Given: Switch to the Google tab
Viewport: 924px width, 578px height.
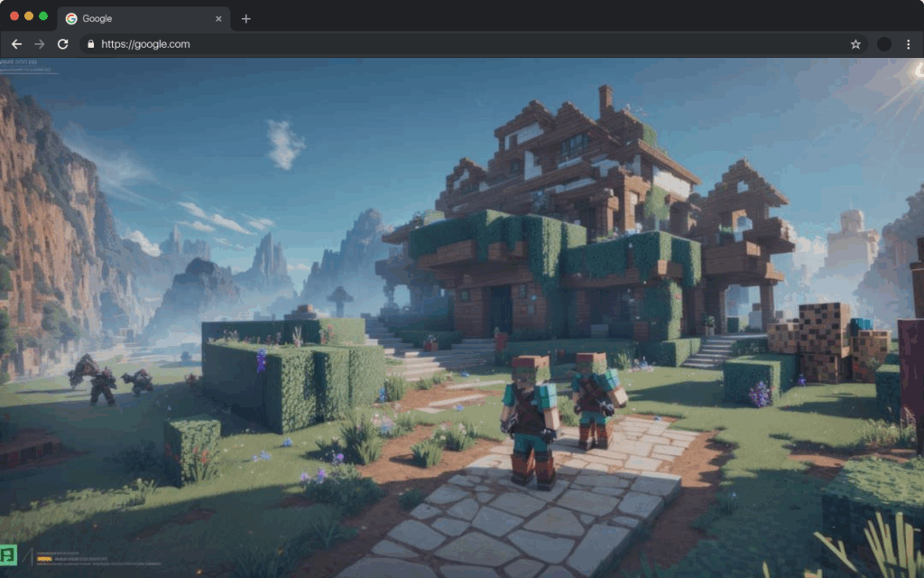Looking at the screenshot, I should [x=135, y=18].
